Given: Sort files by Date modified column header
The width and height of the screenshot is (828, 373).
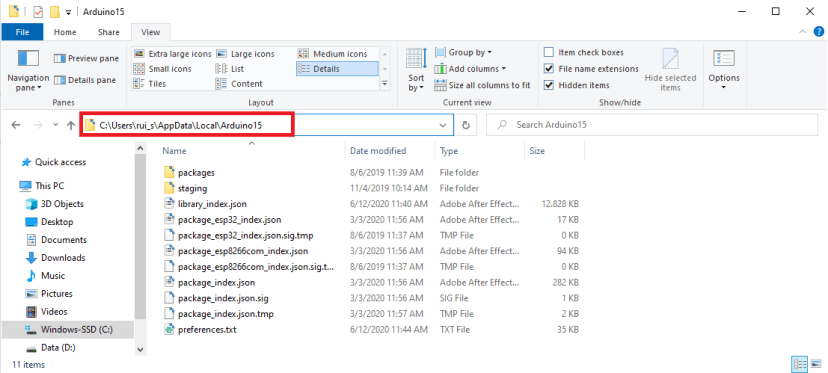Looking at the screenshot, I should [378, 151].
